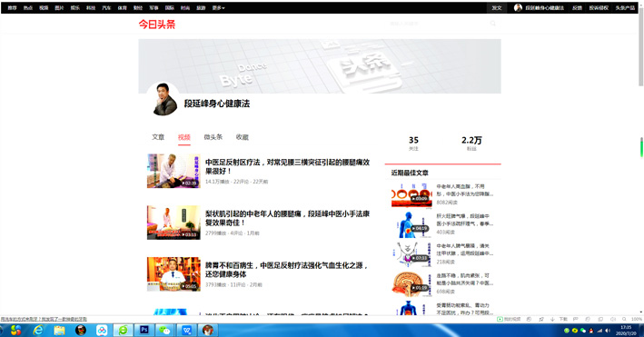Click the 360 browser taskbar icon

pyautogui.click(x=123, y=330)
